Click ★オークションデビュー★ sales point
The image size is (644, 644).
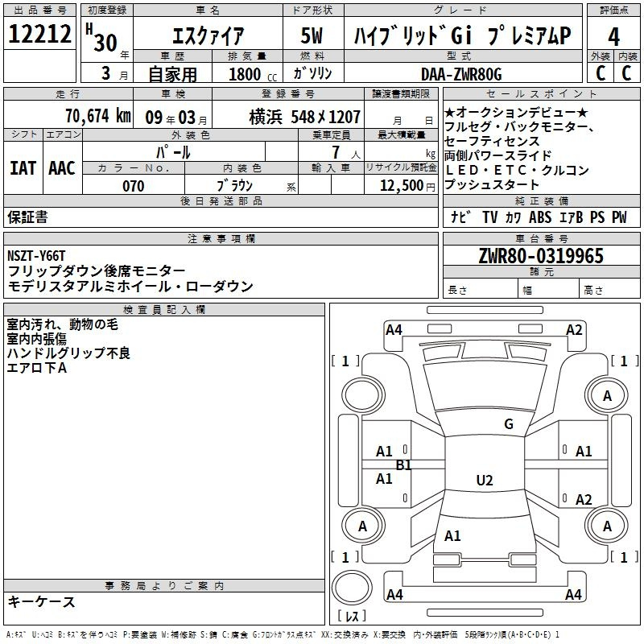[516, 112]
